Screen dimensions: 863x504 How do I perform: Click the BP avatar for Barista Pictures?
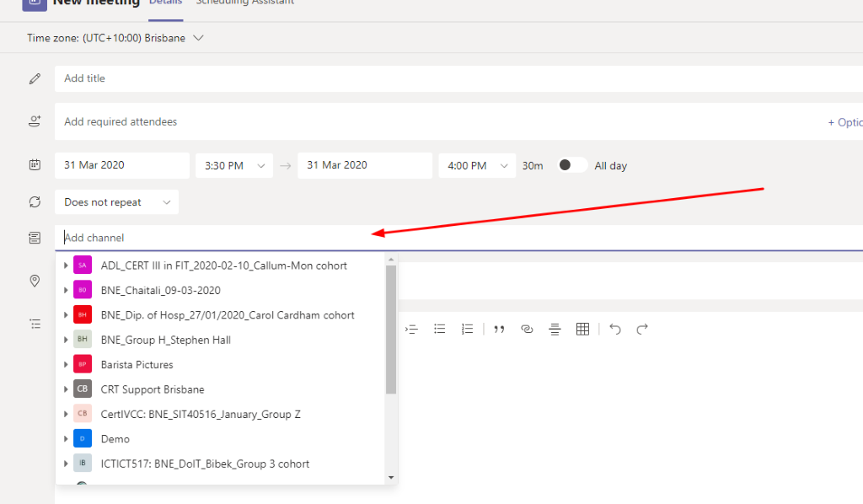[83, 364]
